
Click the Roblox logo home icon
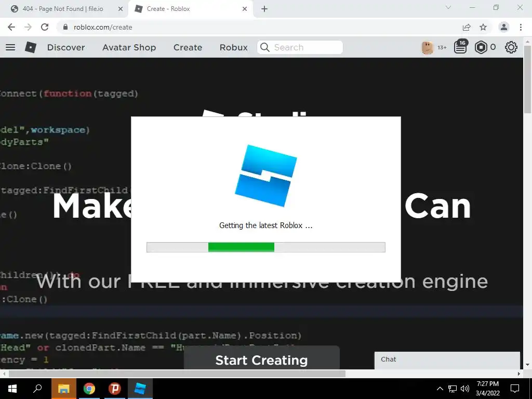31,47
